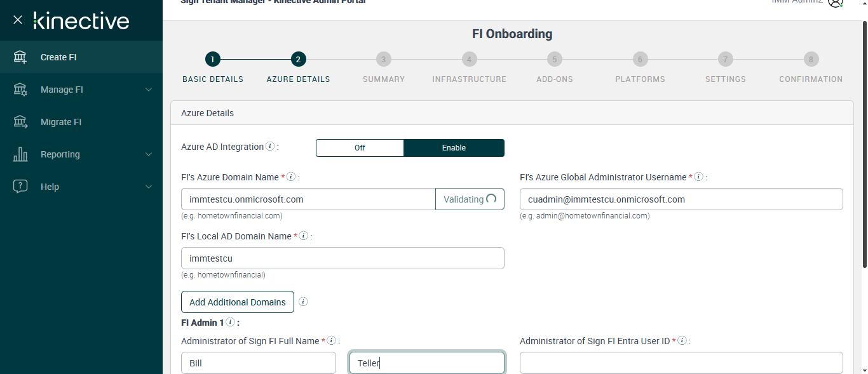868x374 pixels.
Task: Open Migrate FI menu item
Action: 81,122
